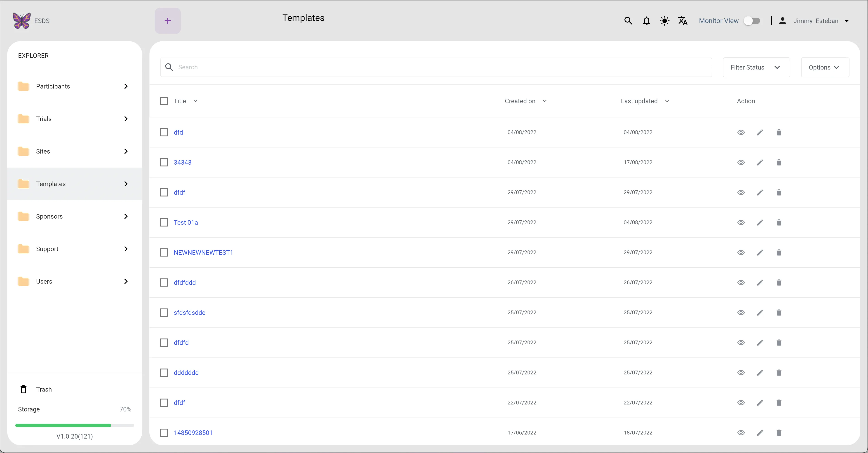Viewport: 868px width, 453px height.
Task: Expand the Trials folder chevron
Action: [x=126, y=119]
